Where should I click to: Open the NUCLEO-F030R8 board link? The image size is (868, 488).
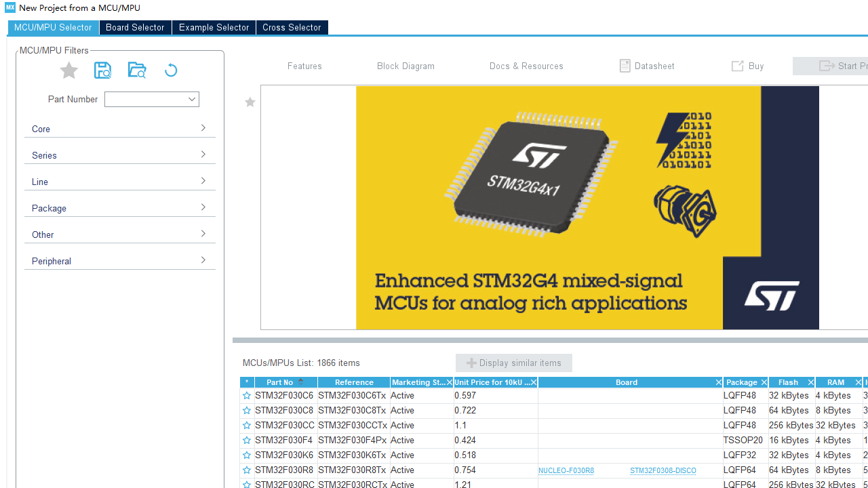tap(566, 470)
